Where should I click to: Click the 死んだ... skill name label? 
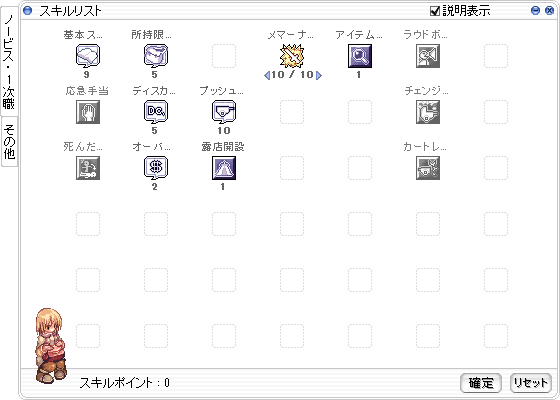(x=83, y=147)
